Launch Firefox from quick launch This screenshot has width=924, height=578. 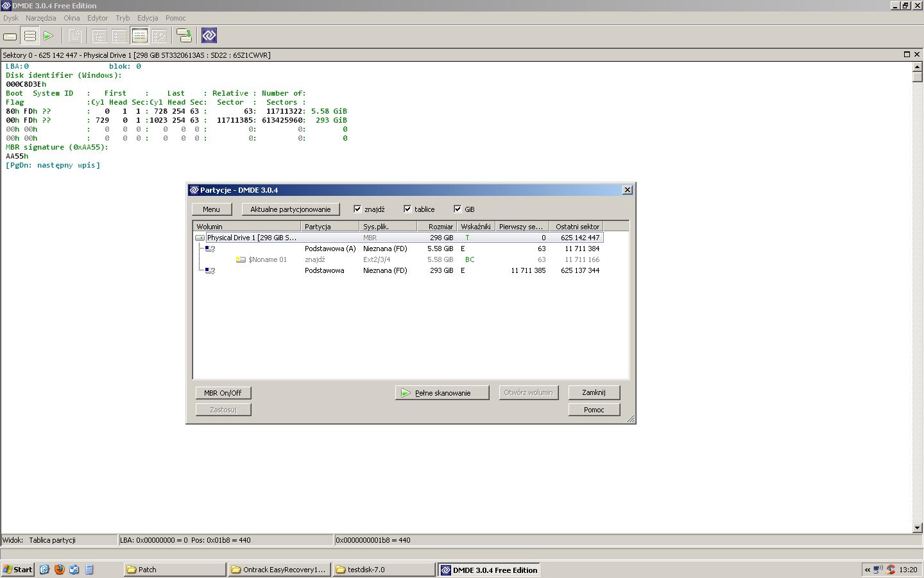point(60,570)
